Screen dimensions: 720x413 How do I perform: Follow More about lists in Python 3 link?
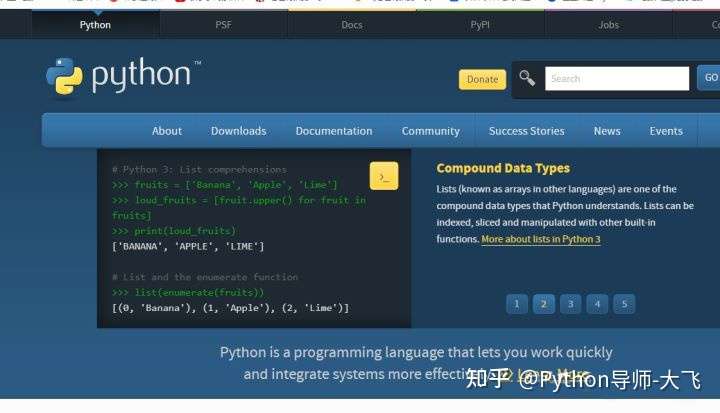pos(540,239)
